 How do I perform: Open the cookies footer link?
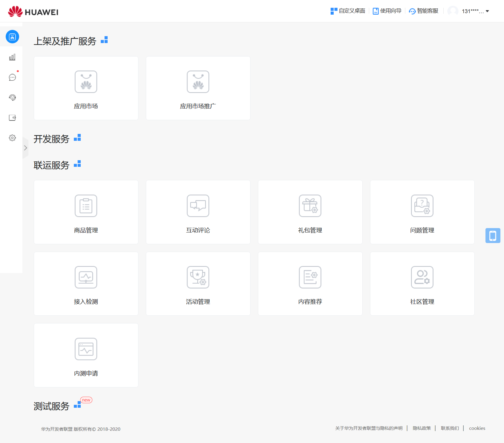pyautogui.click(x=477, y=428)
